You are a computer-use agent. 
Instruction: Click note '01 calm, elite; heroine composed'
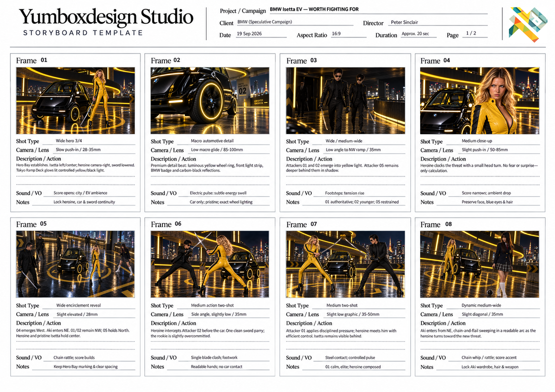click(353, 367)
